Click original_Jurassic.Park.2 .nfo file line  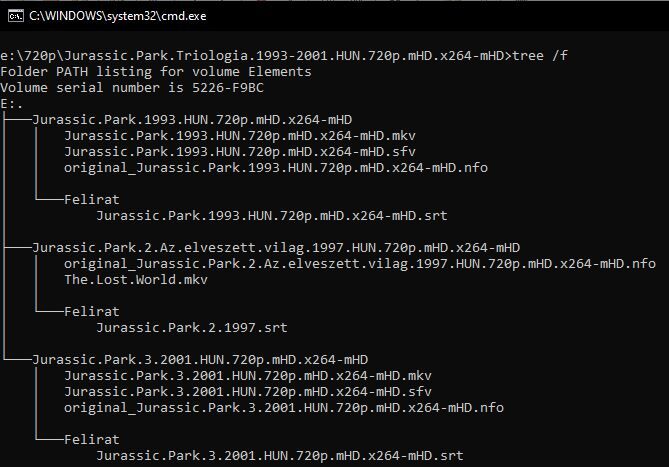tap(360, 264)
